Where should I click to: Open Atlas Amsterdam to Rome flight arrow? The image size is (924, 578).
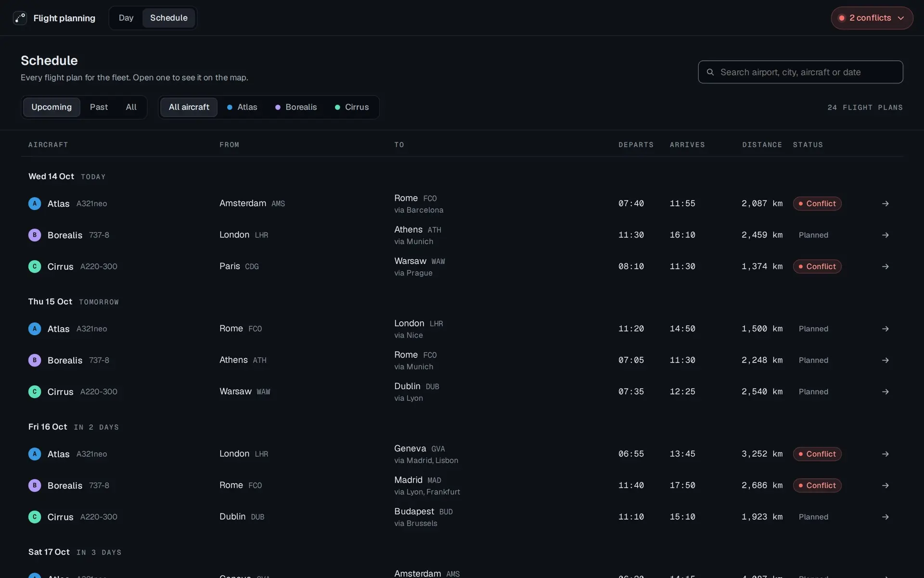pyautogui.click(x=885, y=204)
